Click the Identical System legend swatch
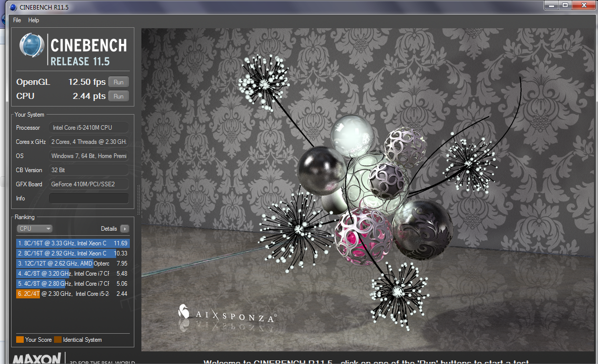Screen dimensions: 598x364 click(x=58, y=340)
